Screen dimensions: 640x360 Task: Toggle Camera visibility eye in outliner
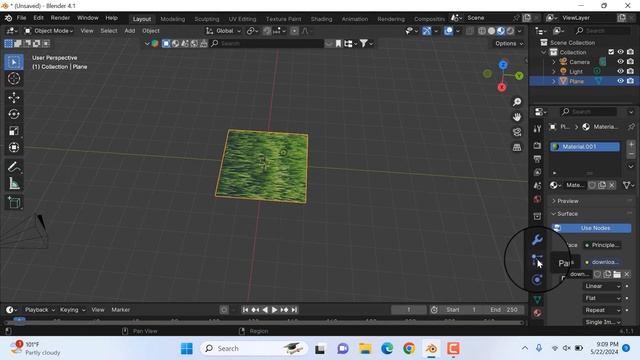point(620,62)
